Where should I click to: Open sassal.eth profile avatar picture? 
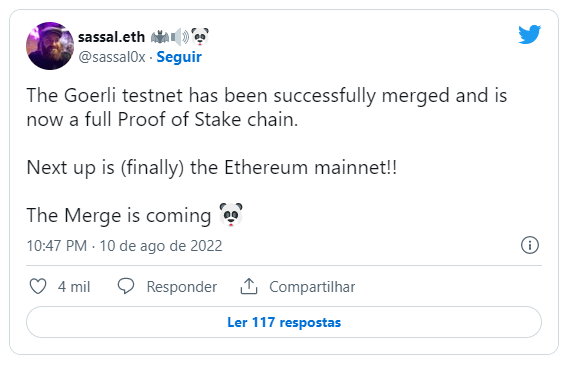point(50,46)
